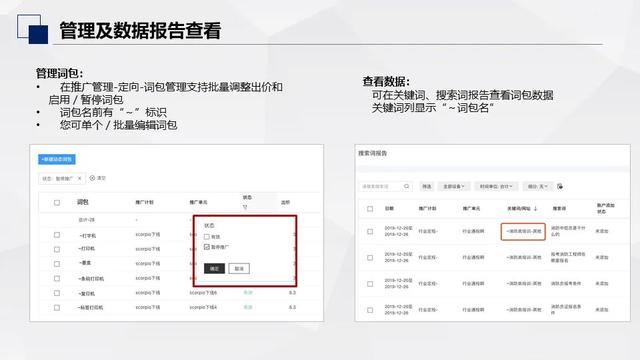The image size is (640, 360).
Task: Check the 有效 status option
Action: (207, 237)
